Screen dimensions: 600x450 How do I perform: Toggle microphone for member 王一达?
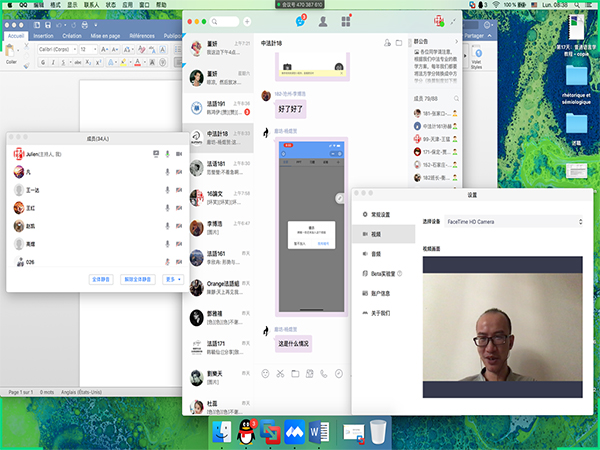(167, 190)
